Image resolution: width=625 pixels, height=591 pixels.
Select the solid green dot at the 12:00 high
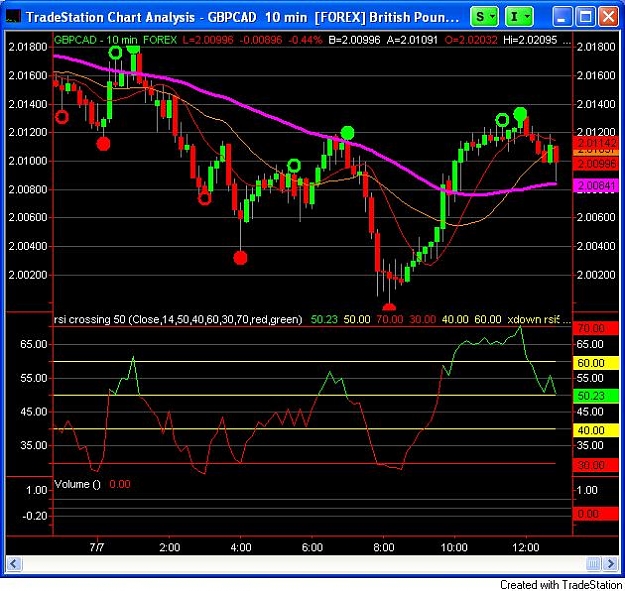tap(520, 114)
